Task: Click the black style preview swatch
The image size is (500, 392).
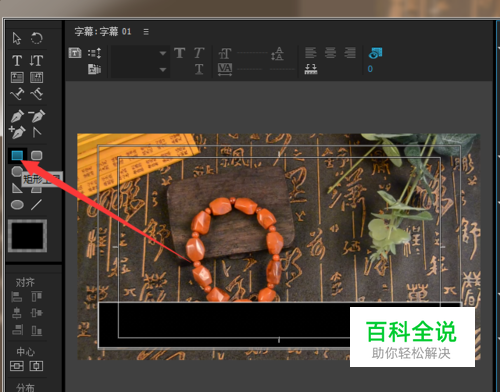Action: pyautogui.click(x=27, y=236)
